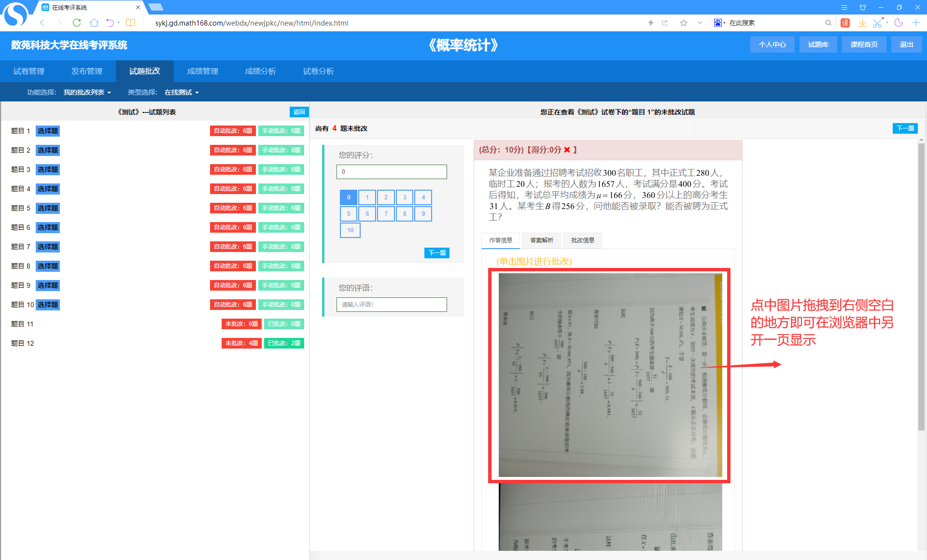This screenshot has height=560, width=927.
Task: Click the 请输入评语 comment field
Action: tap(392, 305)
